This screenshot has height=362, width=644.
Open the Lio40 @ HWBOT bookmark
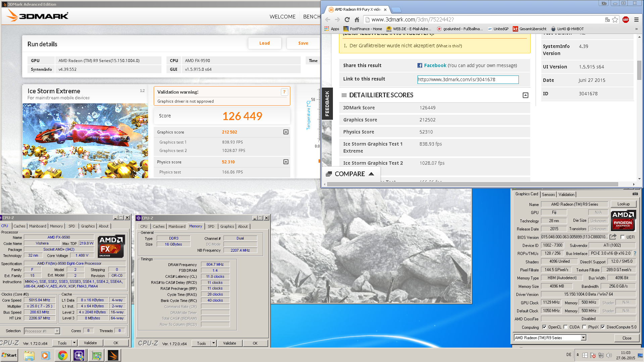pyautogui.click(x=567, y=29)
